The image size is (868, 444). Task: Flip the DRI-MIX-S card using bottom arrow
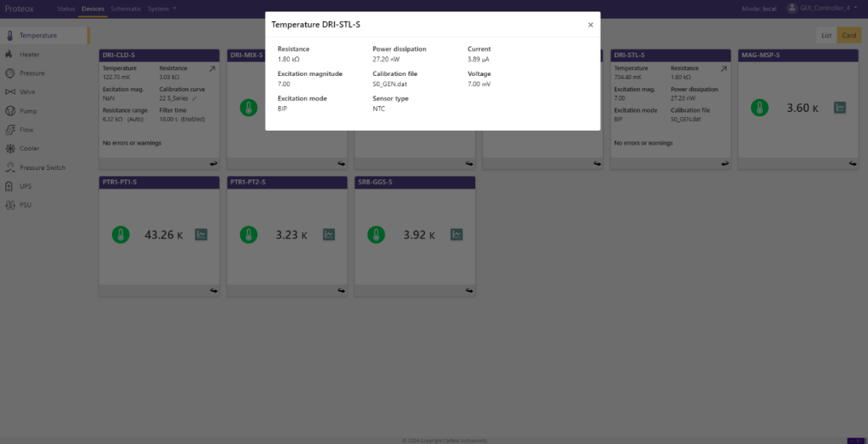pyautogui.click(x=341, y=163)
